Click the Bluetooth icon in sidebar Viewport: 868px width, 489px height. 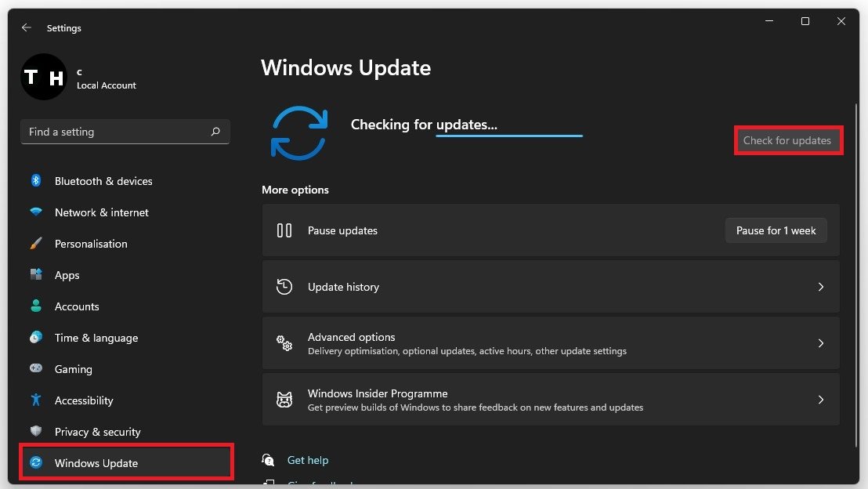tap(36, 180)
